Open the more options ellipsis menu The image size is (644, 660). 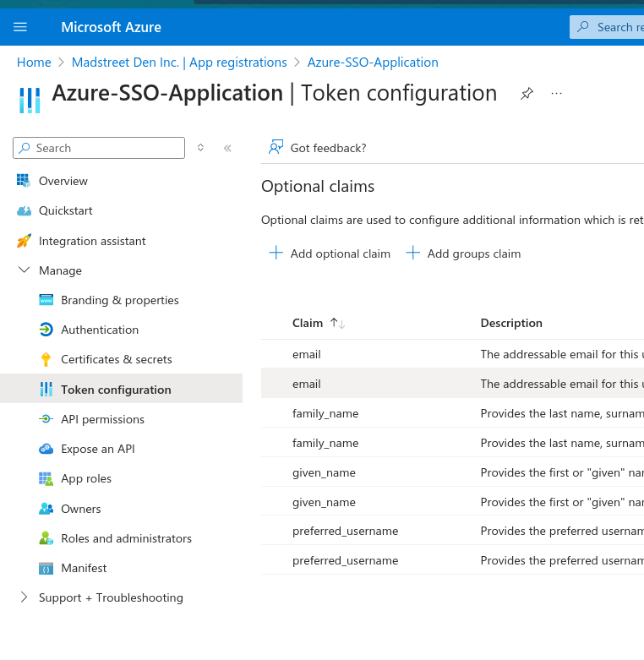coord(556,94)
